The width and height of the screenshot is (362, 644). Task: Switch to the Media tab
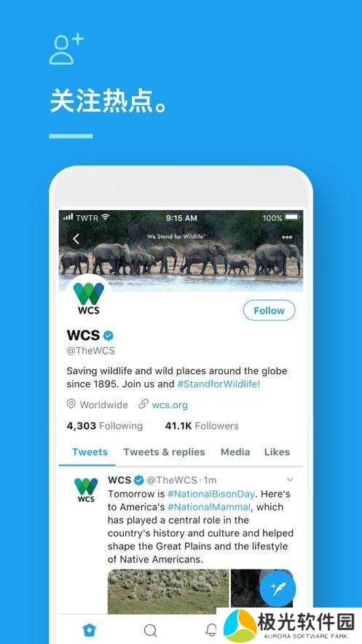(x=235, y=451)
